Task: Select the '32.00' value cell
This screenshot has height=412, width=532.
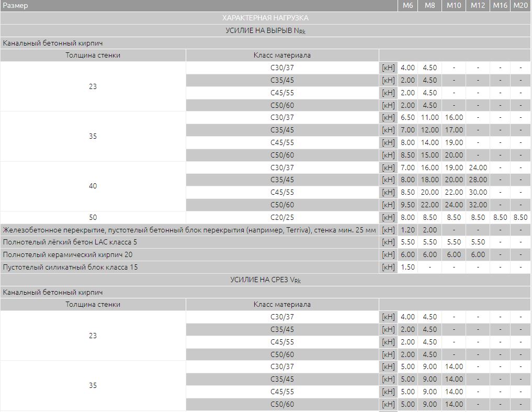Action: click(478, 205)
